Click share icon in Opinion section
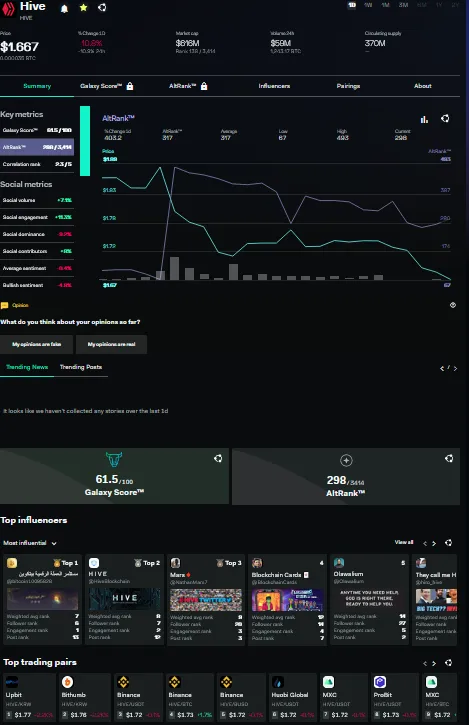Screen dimensions: 469x725 (453, 305)
